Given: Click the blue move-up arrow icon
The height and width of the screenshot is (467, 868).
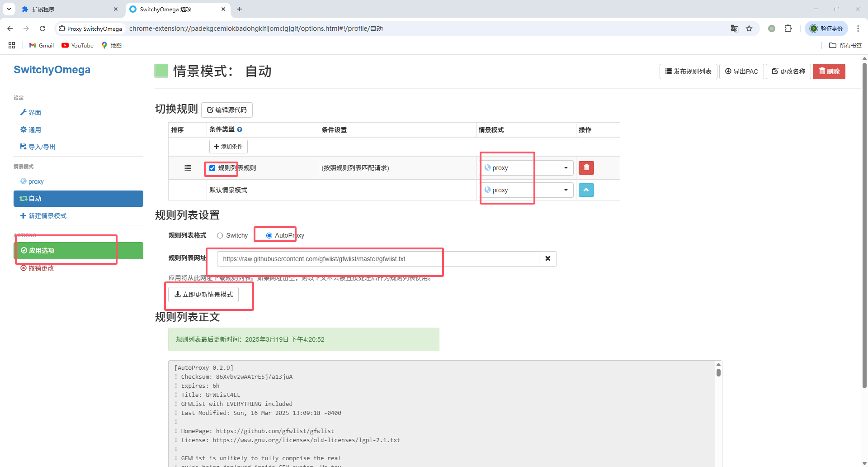Looking at the screenshot, I should tap(586, 190).
